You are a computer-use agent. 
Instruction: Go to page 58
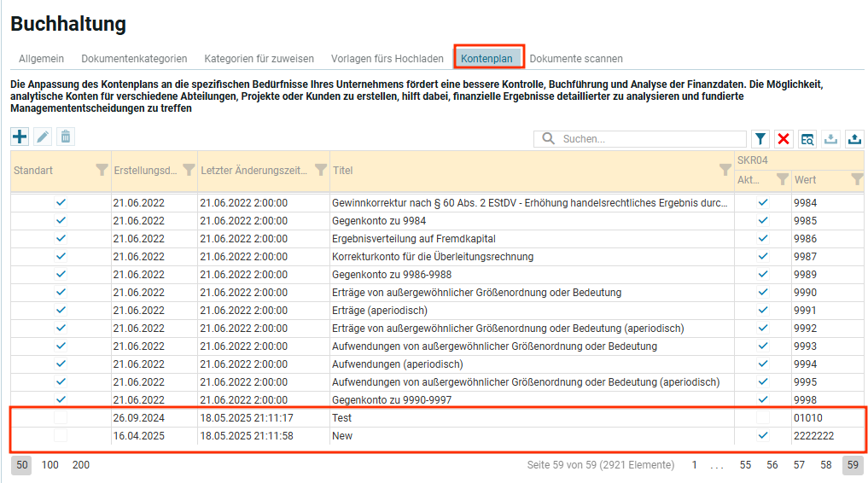coord(825,465)
